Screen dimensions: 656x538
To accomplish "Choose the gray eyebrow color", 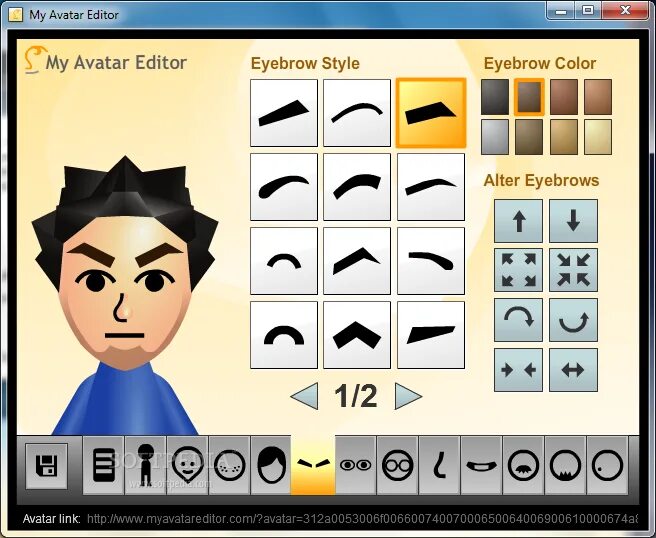I will pyautogui.click(x=495, y=137).
